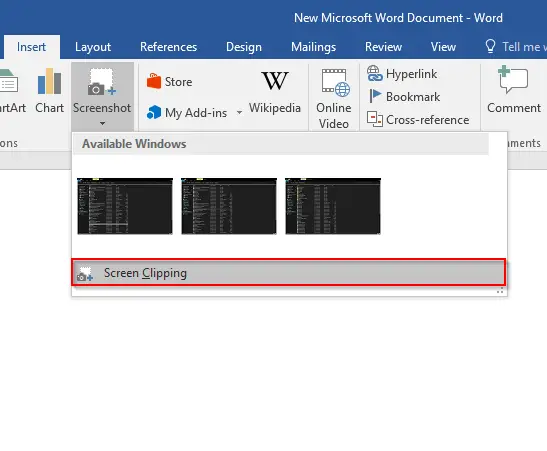Switch to the Layout tab
Image resolution: width=547 pixels, height=451 pixels.
coord(93,47)
